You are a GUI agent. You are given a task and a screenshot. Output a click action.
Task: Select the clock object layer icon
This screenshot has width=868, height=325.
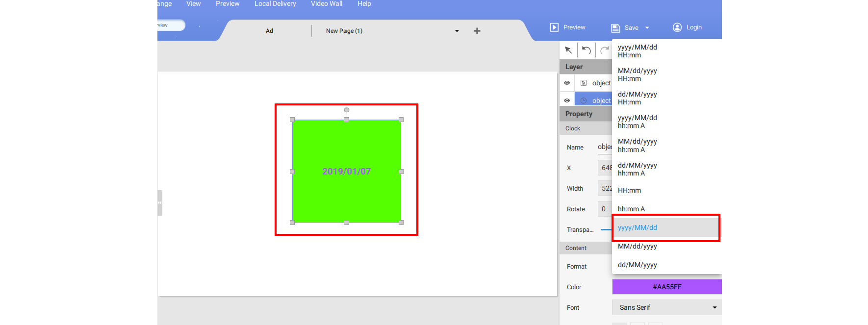point(584,100)
